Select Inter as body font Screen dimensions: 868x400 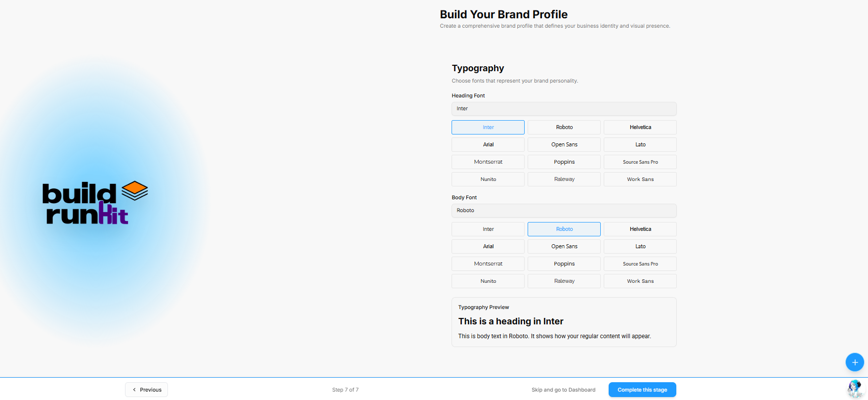tap(488, 229)
